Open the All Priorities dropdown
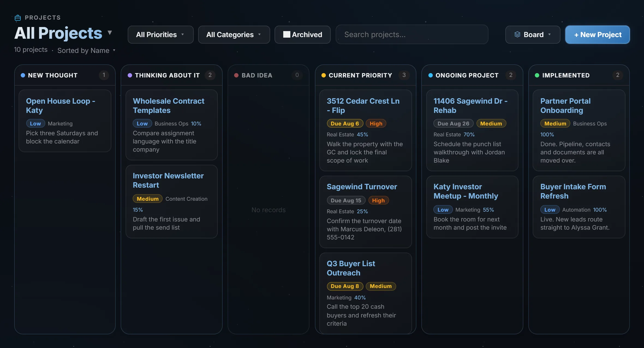Image resolution: width=644 pixels, height=348 pixels. pos(160,35)
